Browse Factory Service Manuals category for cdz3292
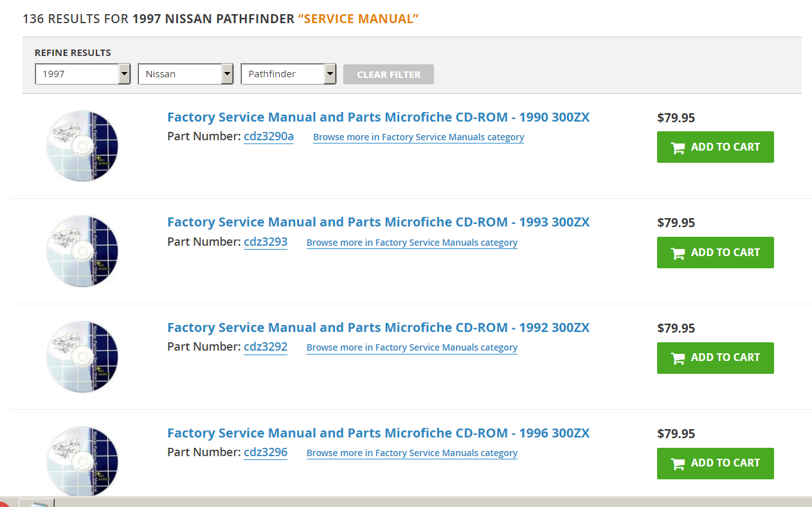Image resolution: width=812 pixels, height=507 pixels. click(412, 347)
